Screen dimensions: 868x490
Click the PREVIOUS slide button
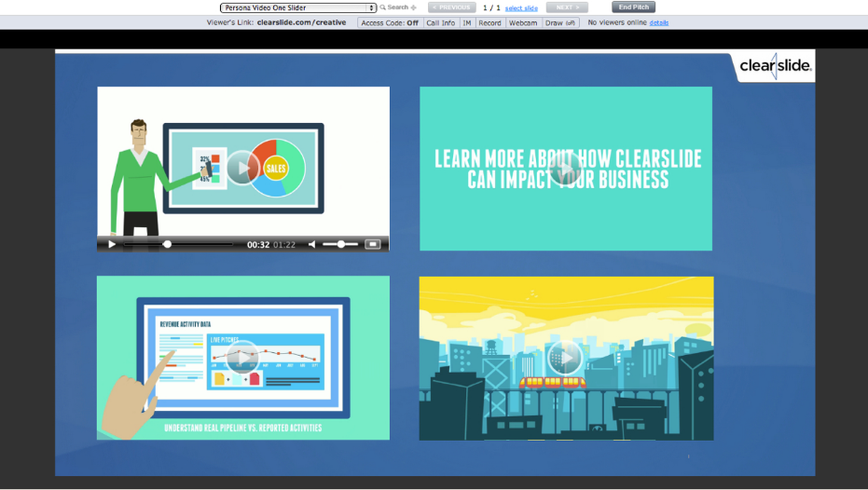pos(451,7)
